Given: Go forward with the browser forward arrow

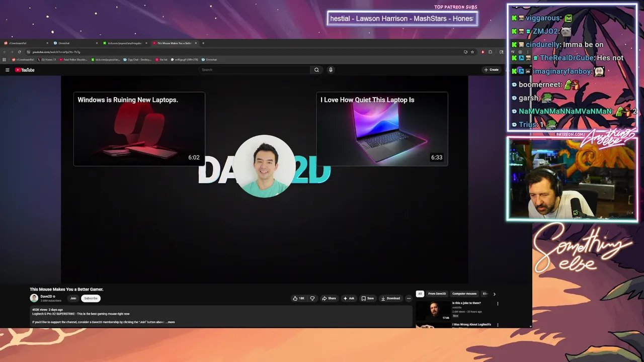Looking at the screenshot, I should coord(12,52).
